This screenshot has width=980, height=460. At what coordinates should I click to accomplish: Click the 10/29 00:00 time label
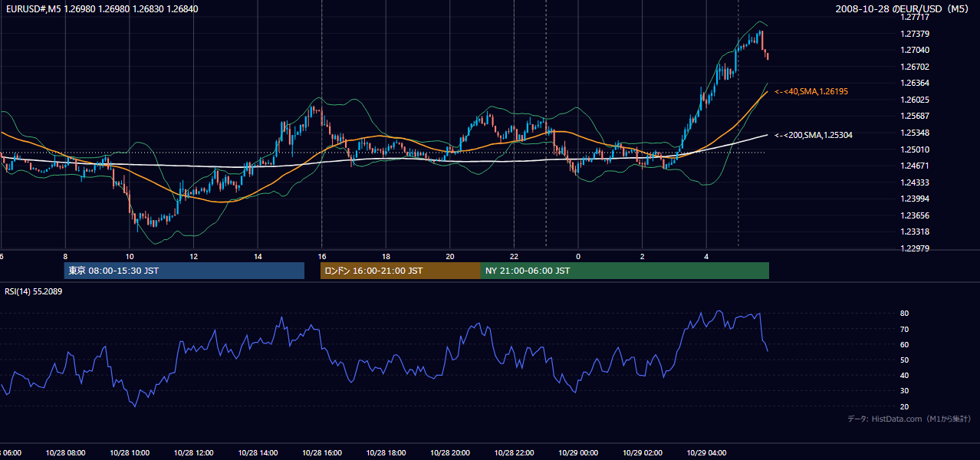pyautogui.click(x=578, y=453)
